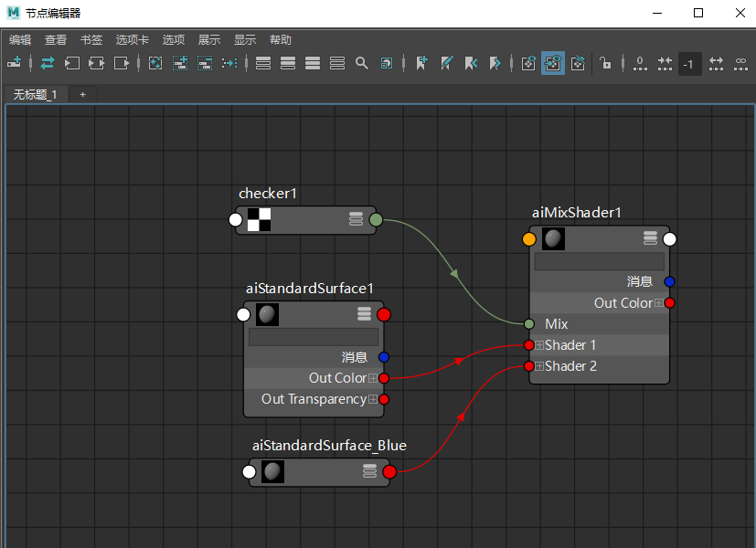Image resolution: width=756 pixels, height=548 pixels.
Task: Show all attributes with third bars icon
Action: coord(313,63)
